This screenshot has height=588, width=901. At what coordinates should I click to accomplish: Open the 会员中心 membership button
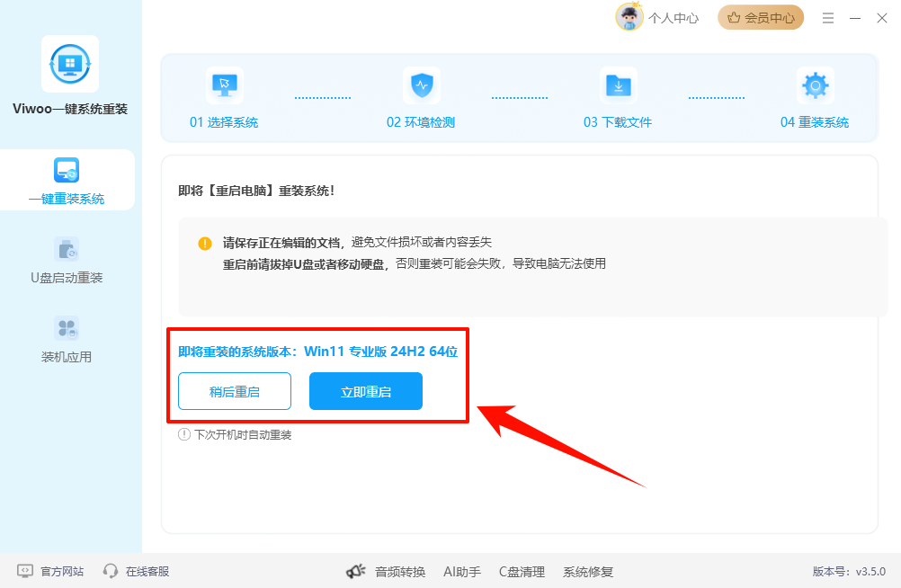[761, 18]
